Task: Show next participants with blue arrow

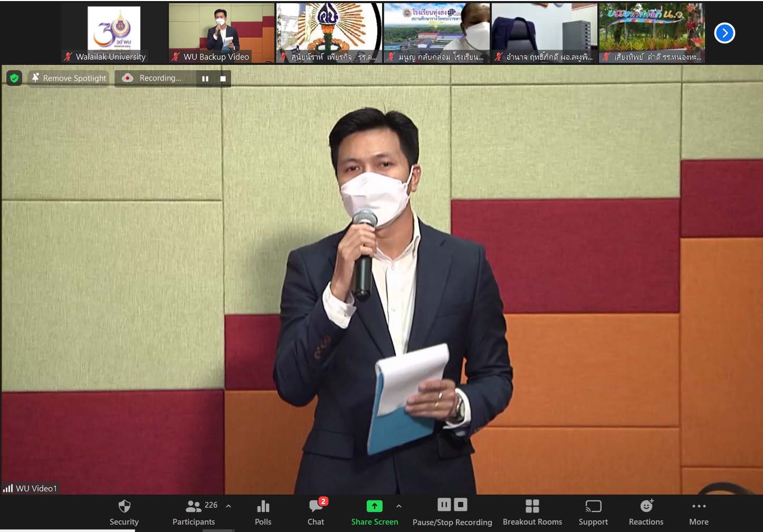Action: click(724, 33)
